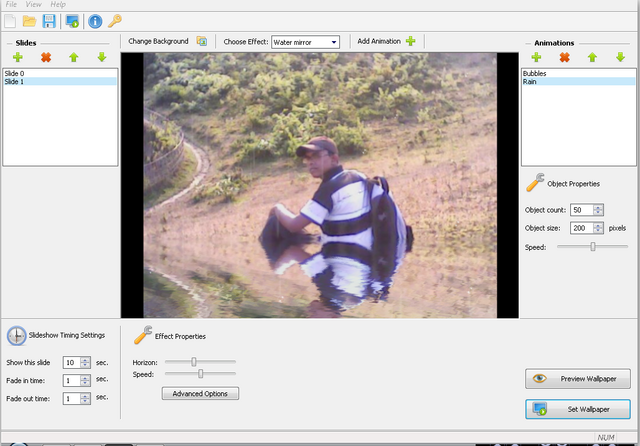Click the key registration icon
Image resolution: width=640 pixels, height=446 pixels.
click(x=115, y=21)
